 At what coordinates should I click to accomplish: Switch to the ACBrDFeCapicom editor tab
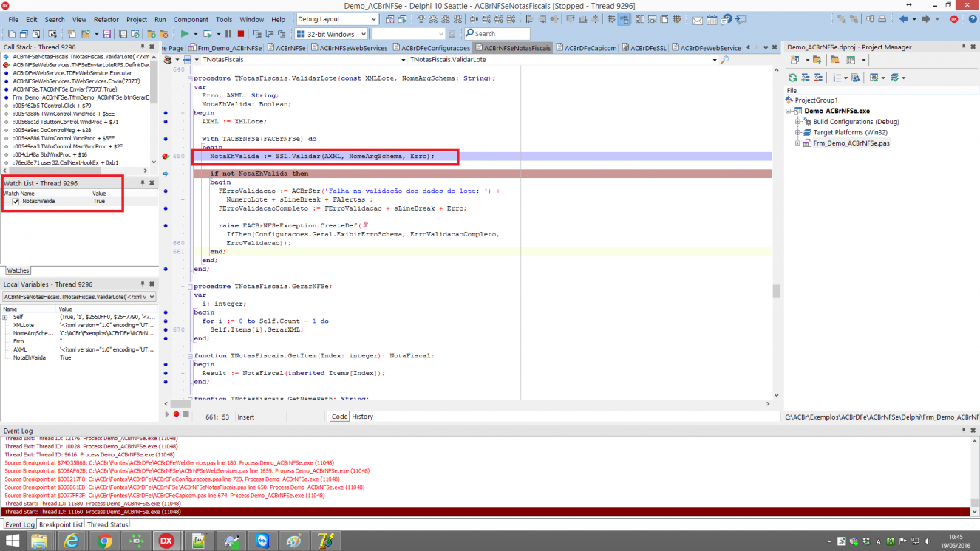587,48
